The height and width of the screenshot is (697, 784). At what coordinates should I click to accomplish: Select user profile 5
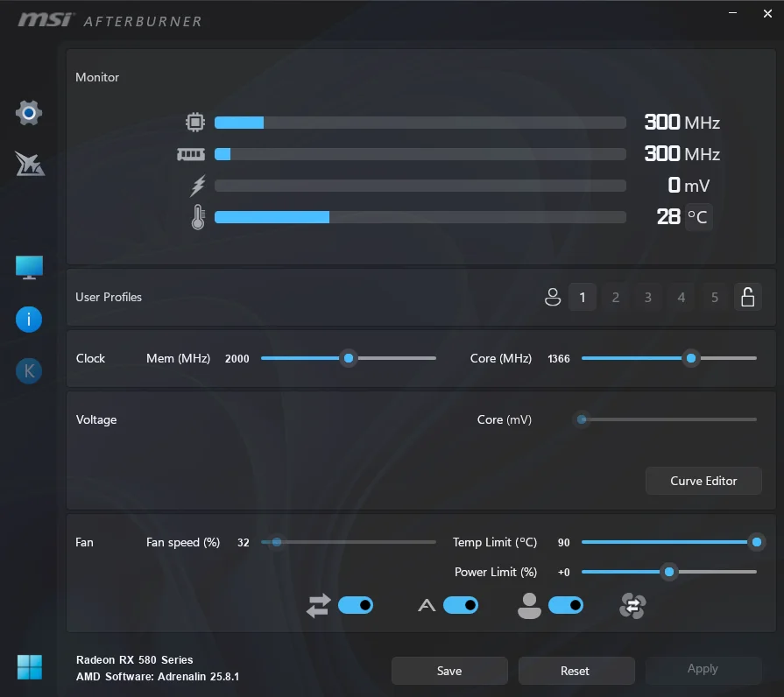(715, 298)
